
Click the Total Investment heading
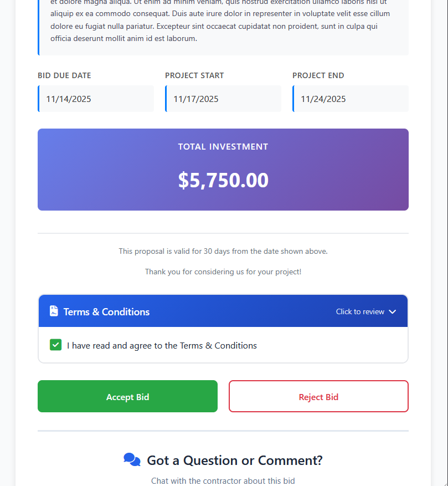223,147
